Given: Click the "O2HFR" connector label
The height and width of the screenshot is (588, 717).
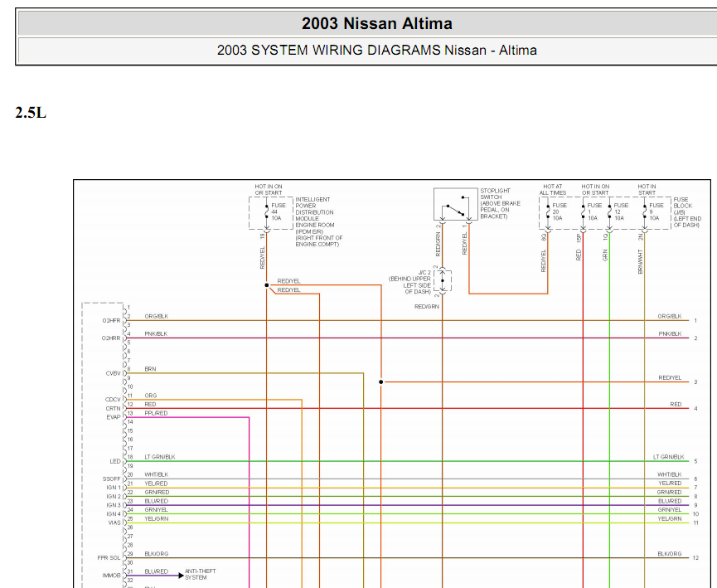Looking at the screenshot, I should point(111,321).
